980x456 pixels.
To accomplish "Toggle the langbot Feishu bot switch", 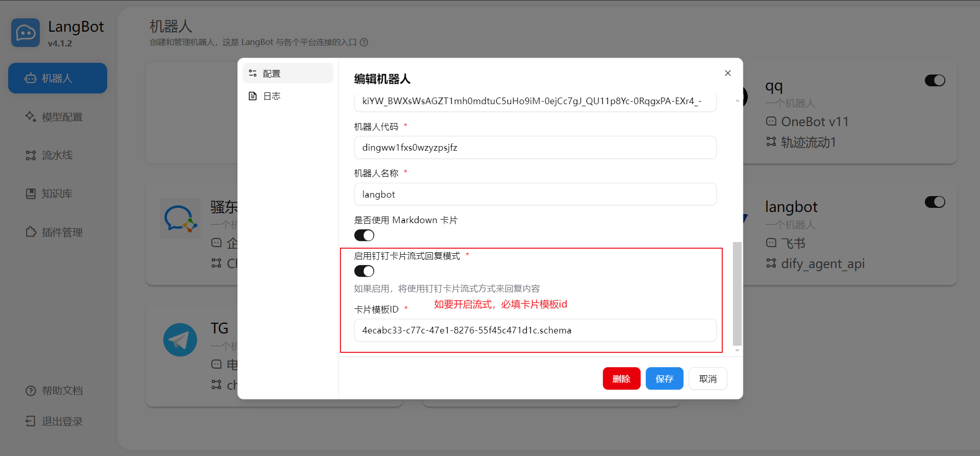I will [935, 202].
